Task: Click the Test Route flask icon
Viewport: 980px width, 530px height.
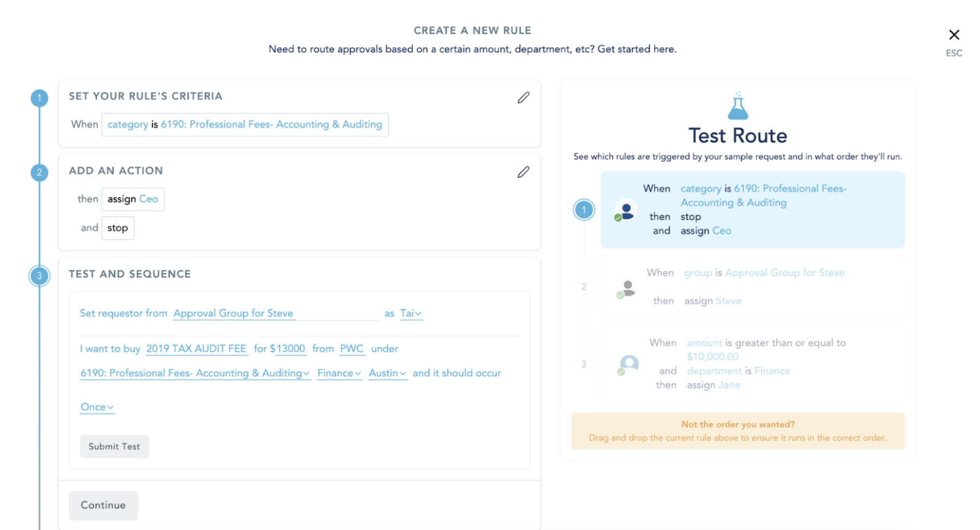Action: 738,106
